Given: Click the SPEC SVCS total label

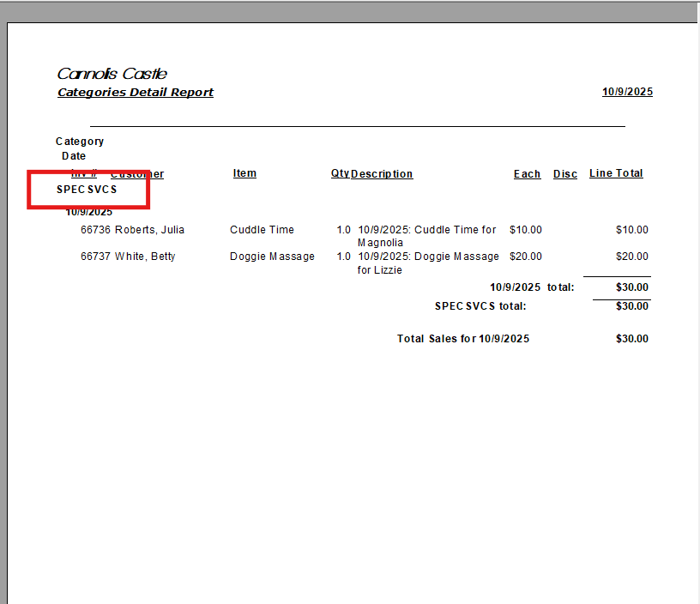Looking at the screenshot, I should coord(480,306).
